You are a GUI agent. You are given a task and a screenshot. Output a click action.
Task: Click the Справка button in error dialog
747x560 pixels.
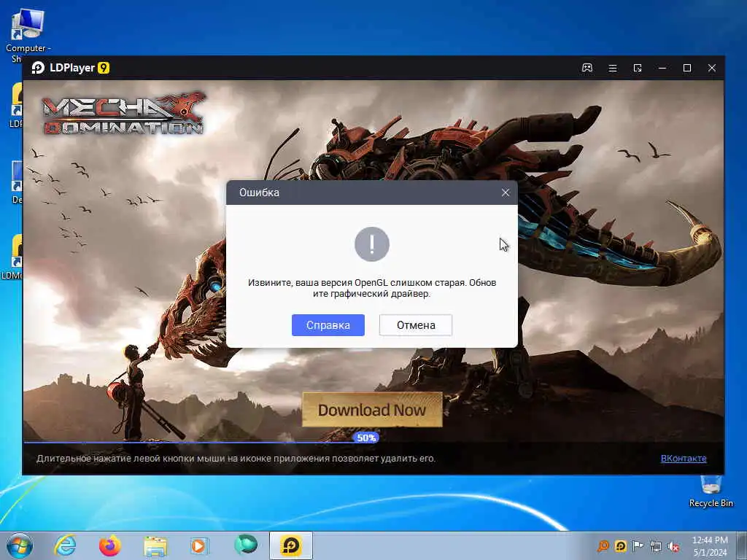[328, 325]
